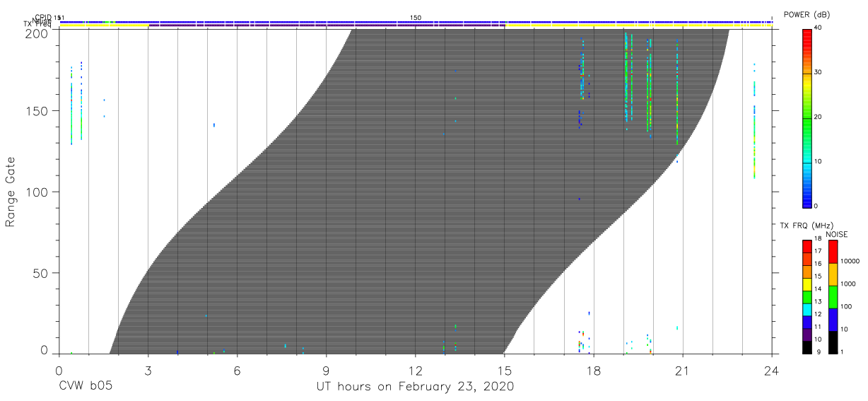Click the noise scale value 10000
Image resolution: width=868 pixels, height=401 pixels.
click(850, 261)
